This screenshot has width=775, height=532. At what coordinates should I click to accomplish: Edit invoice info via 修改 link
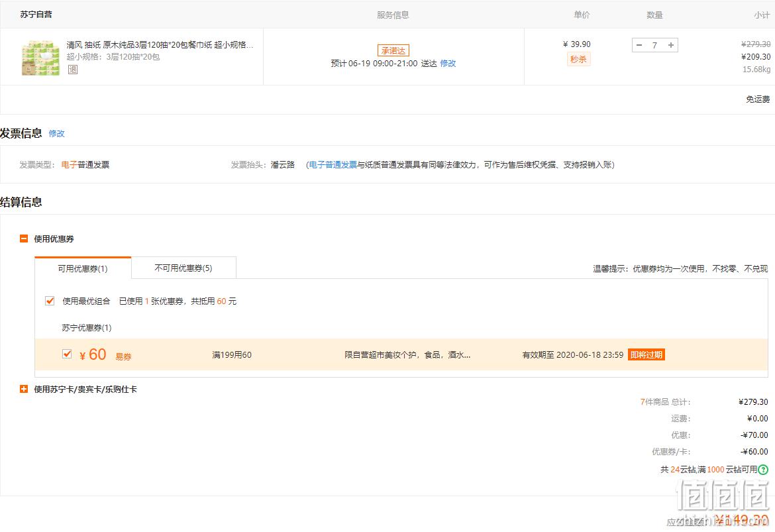point(56,133)
